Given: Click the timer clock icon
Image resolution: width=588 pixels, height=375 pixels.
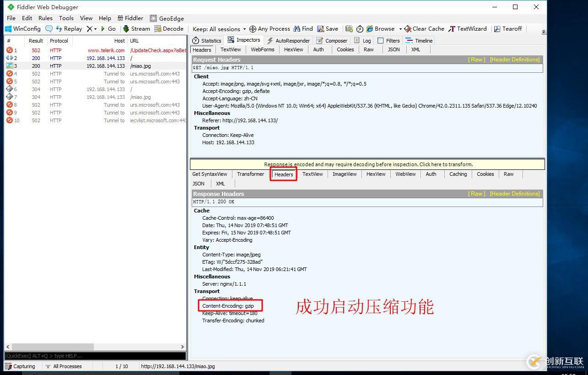Looking at the screenshot, I should 360,29.
